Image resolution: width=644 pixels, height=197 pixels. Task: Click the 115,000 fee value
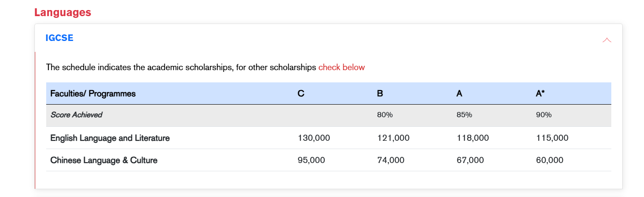pyautogui.click(x=552, y=138)
